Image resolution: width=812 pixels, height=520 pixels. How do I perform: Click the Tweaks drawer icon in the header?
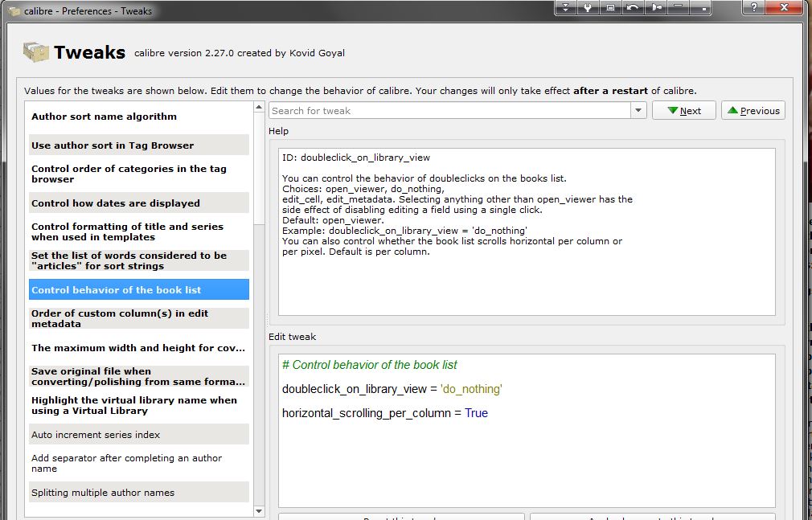pos(35,52)
